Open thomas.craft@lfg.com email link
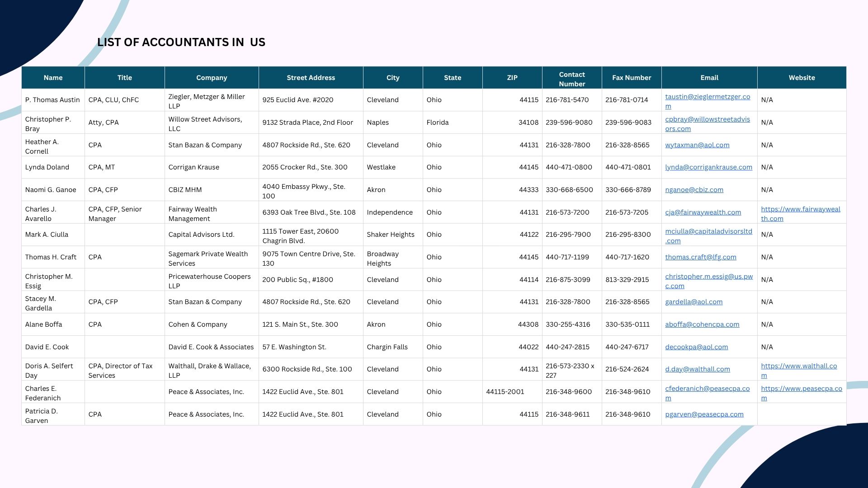868x488 pixels. click(x=700, y=257)
